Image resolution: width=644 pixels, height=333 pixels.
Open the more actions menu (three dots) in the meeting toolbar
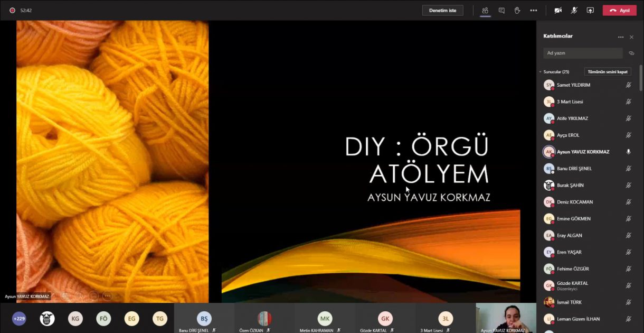pyautogui.click(x=534, y=10)
